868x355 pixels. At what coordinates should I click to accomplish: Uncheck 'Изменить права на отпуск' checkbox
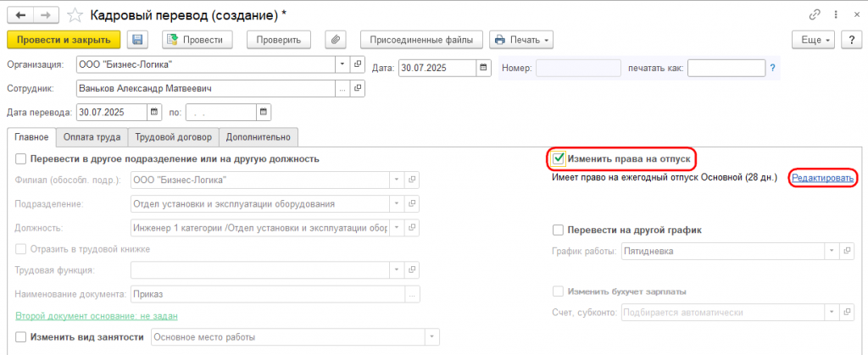point(559,159)
